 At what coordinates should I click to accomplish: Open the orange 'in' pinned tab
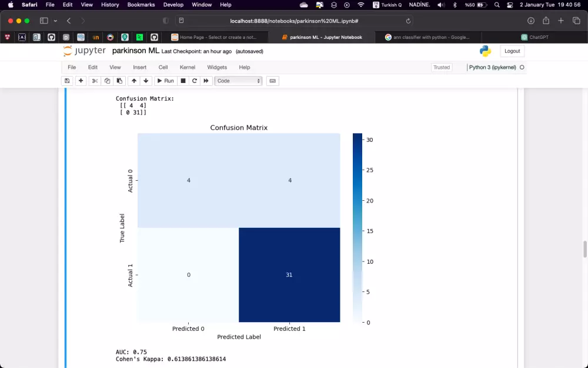click(95, 37)
